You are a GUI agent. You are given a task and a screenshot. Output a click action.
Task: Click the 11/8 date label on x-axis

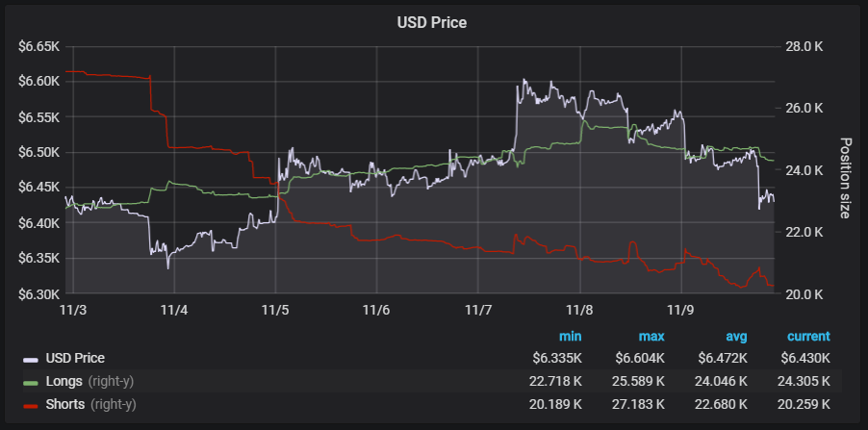coord(579,311)
